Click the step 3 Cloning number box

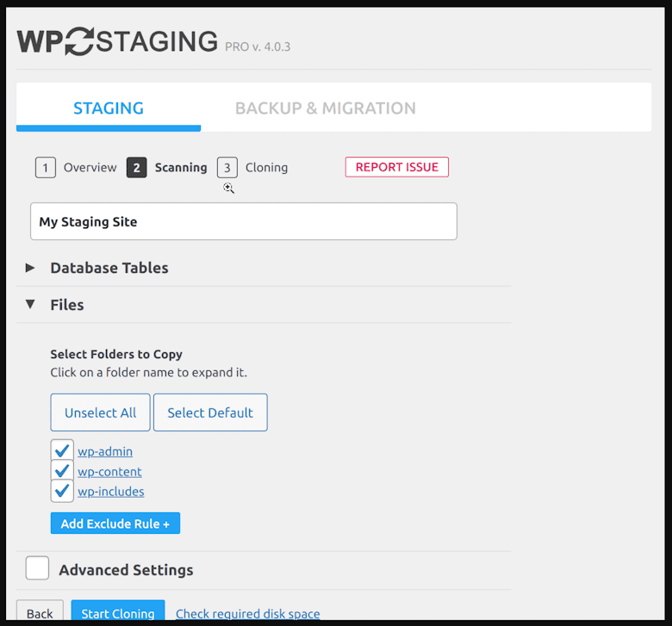pos(227,168)
